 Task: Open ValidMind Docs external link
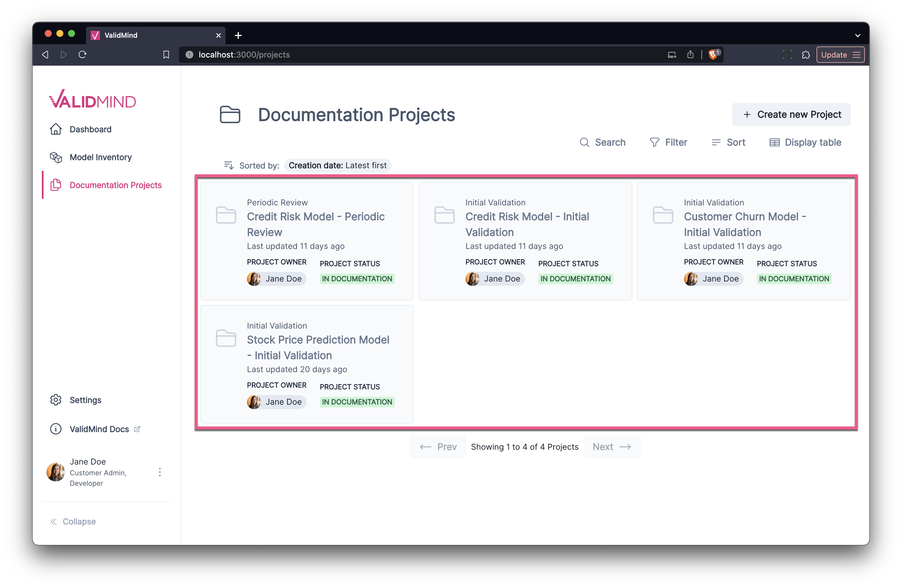(99, 429)
